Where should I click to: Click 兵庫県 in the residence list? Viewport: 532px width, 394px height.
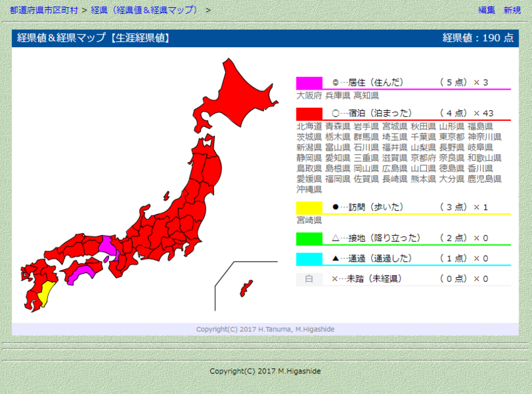[338, 96]
